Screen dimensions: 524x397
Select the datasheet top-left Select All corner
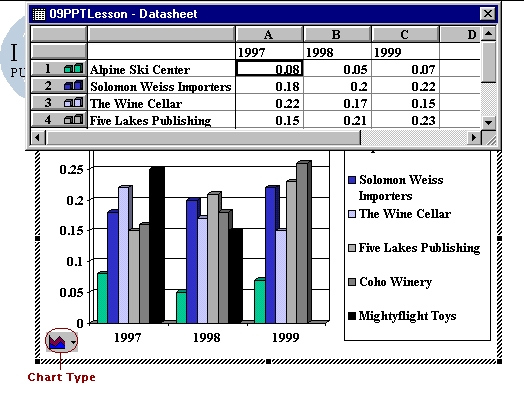pyautogui.click(x=58, y=34)
